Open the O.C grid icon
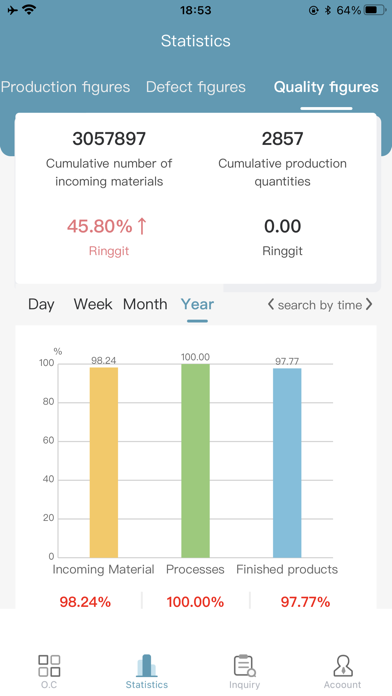The image size is (392, 696). tap(49, 666)
